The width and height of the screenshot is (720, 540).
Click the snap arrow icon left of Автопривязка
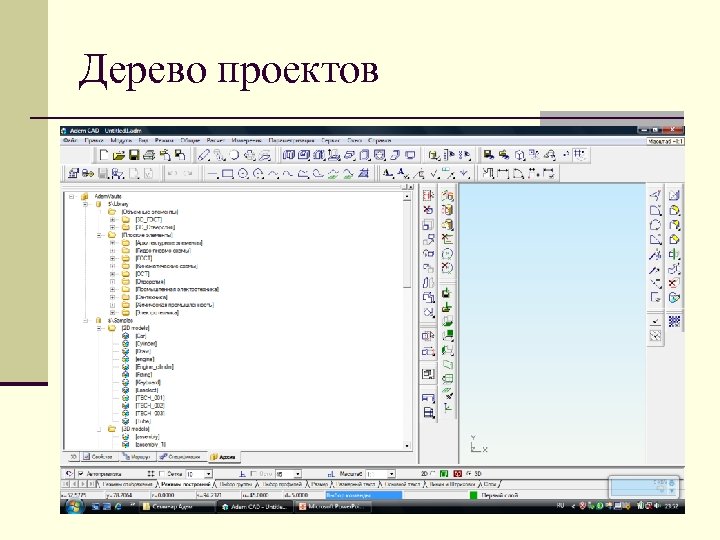pyautogui.click(x=69, y=473)
